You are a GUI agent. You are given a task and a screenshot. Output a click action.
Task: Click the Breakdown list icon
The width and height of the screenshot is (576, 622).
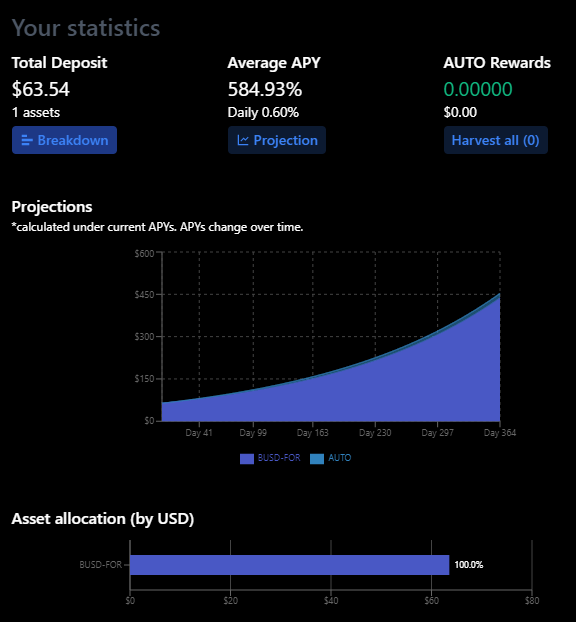click(x=27, y=140)
